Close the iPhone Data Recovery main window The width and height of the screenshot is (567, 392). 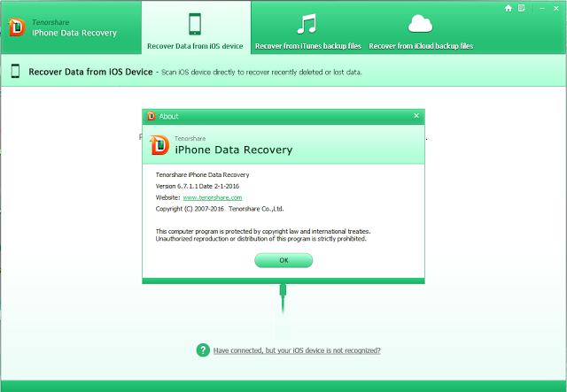[x=555, y=8]
